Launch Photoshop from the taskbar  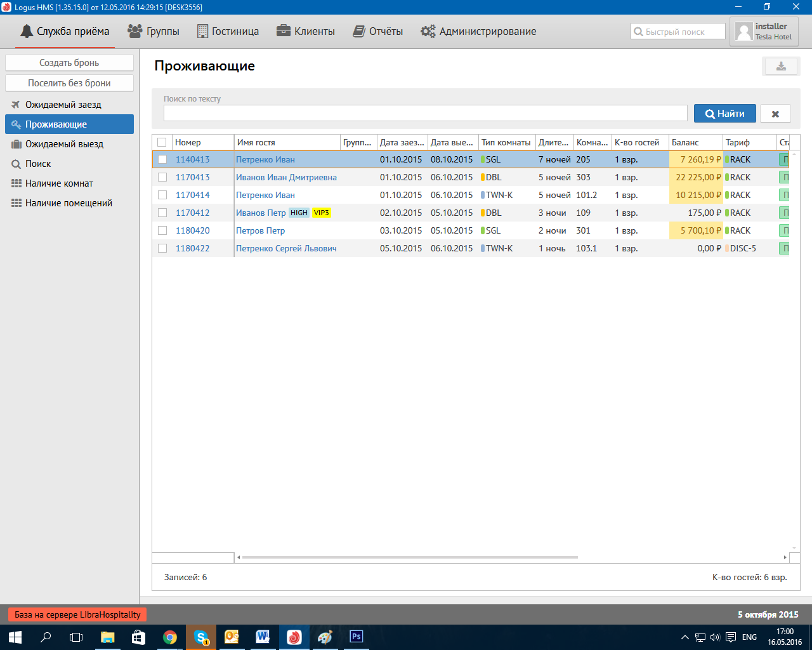357,637
